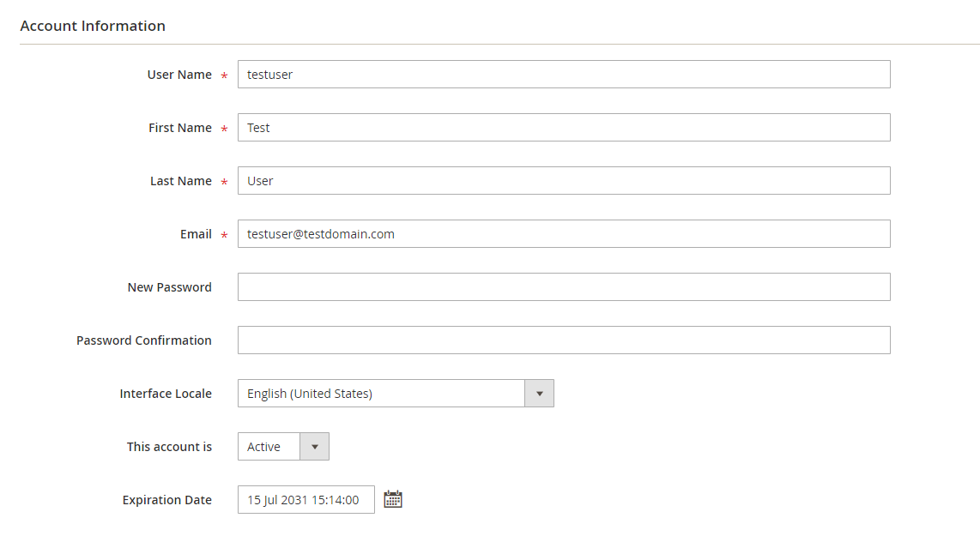Click the Expiration Date text field

pos(306,500)
